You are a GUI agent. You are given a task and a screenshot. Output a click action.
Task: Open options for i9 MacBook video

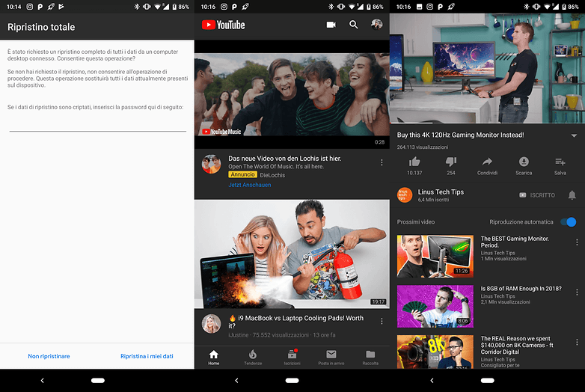pos(382,321)
